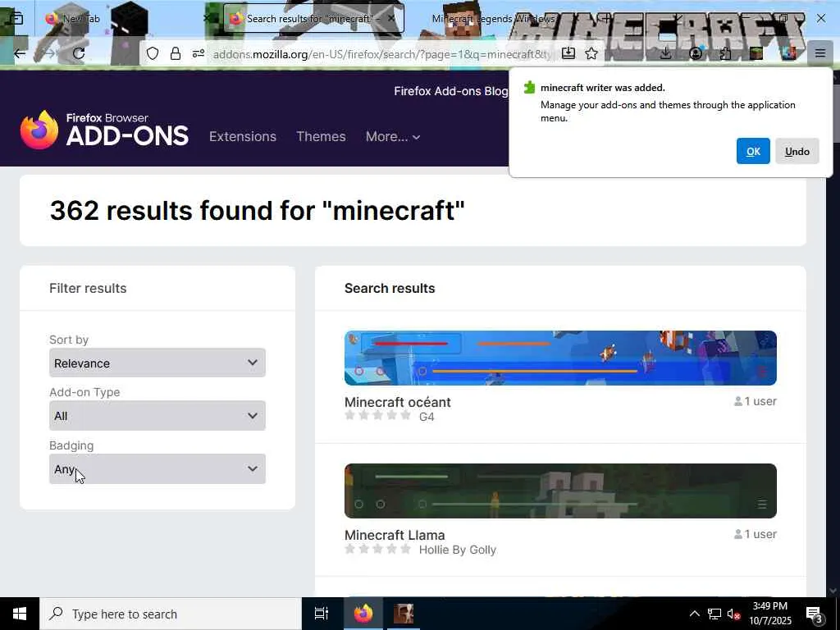This screenshot has width=840, height=630.
Task: Click the Firefox taskbar icon
Action: pyautogui.click(x=363, y=614)
